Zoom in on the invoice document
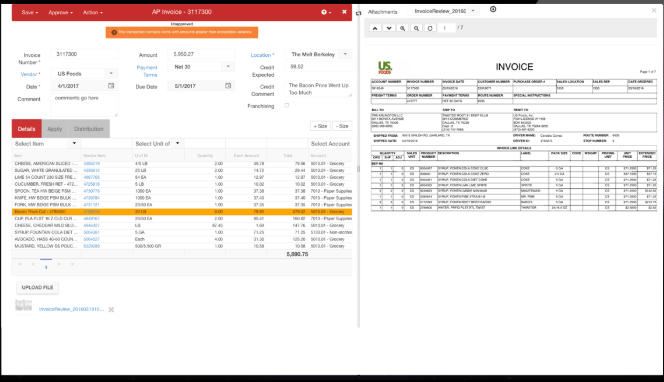The image size is (664, 382). (402, 28)
